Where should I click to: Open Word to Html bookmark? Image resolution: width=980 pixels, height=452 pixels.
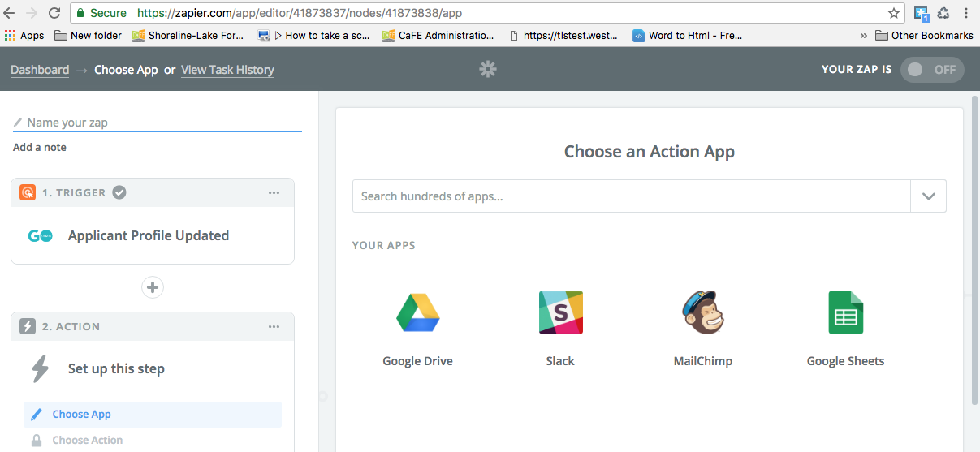pos(688,35)
